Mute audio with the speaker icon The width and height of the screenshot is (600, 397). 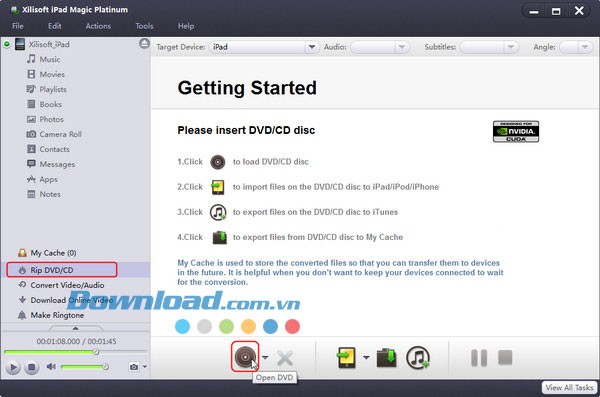51,367
